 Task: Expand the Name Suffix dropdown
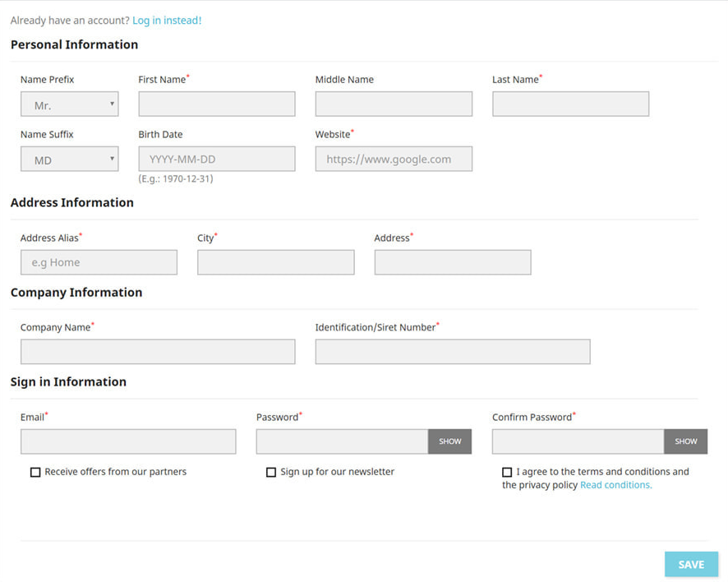pyautogui.click(x=69, y=159)
